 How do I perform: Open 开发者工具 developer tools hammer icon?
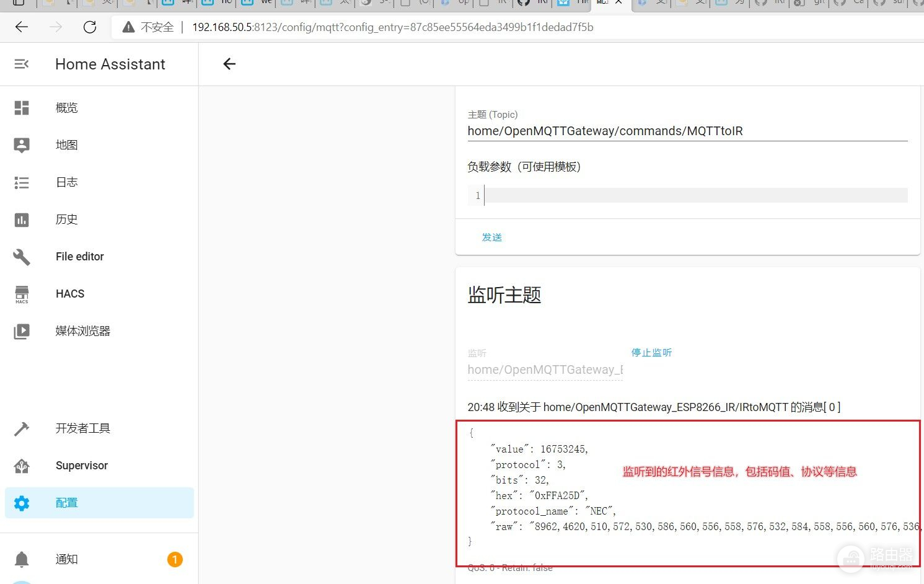(22, 428)
